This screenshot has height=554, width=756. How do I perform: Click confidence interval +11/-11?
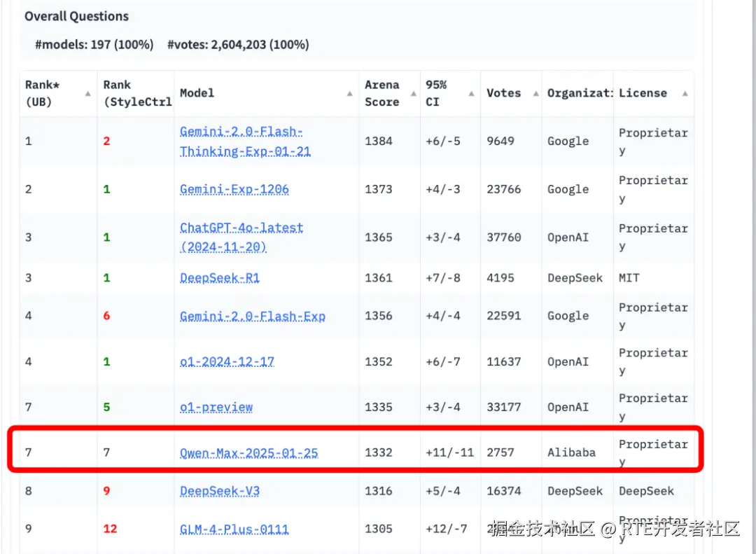(x=450, y=452)
